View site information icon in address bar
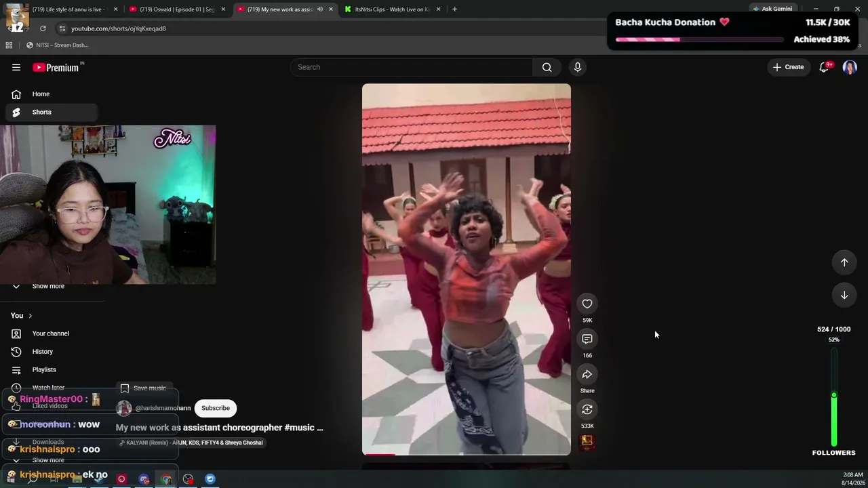The width and height of the screenshot is (868, 488). click(x=62, y=28)
